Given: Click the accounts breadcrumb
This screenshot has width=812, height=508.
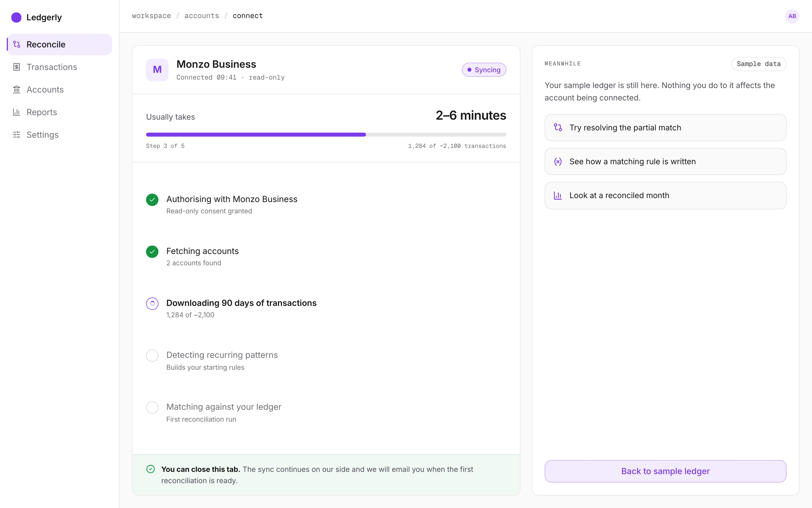Looking at the screenshot, I should coord(202,16).
